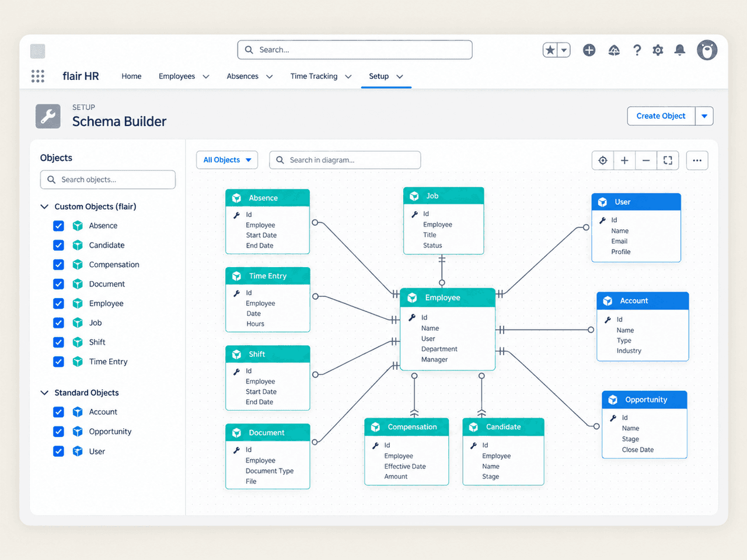The height and width of the screenshot is (560, 747).
Task: Open the Help question mark icon
Action: (637, 50)
